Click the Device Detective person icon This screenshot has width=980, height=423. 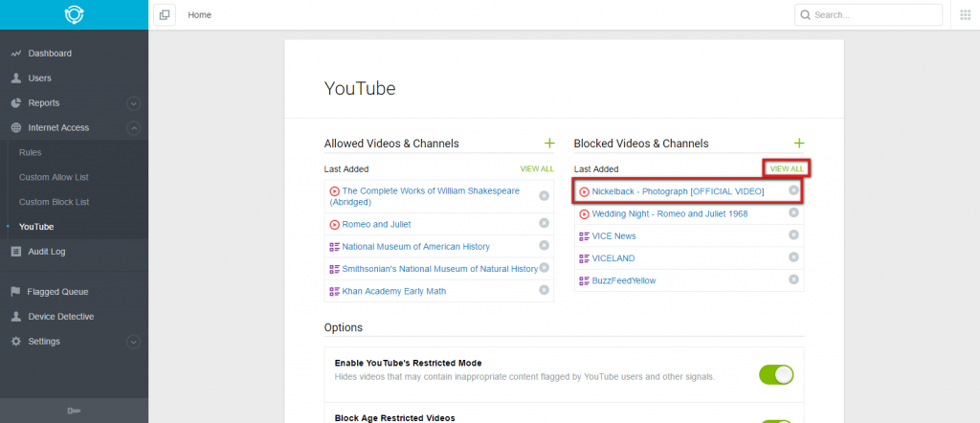(16, 317)
